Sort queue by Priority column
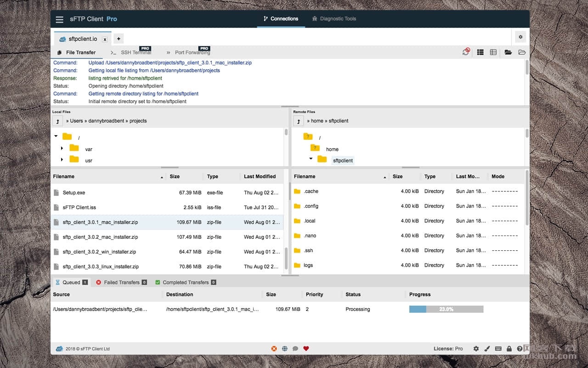The image size is (588, 368). (x=315, y=294)
